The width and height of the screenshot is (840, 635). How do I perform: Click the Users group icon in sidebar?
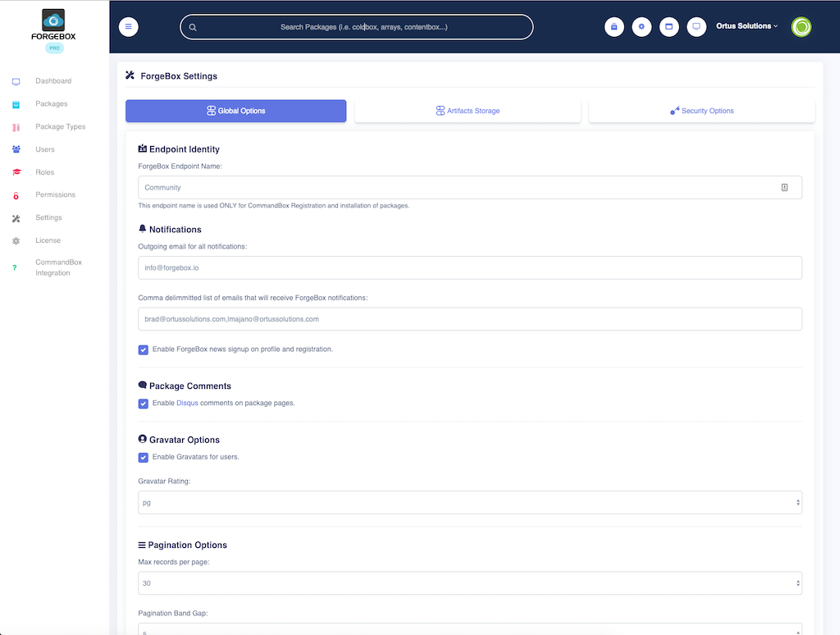tap(16, 149)
